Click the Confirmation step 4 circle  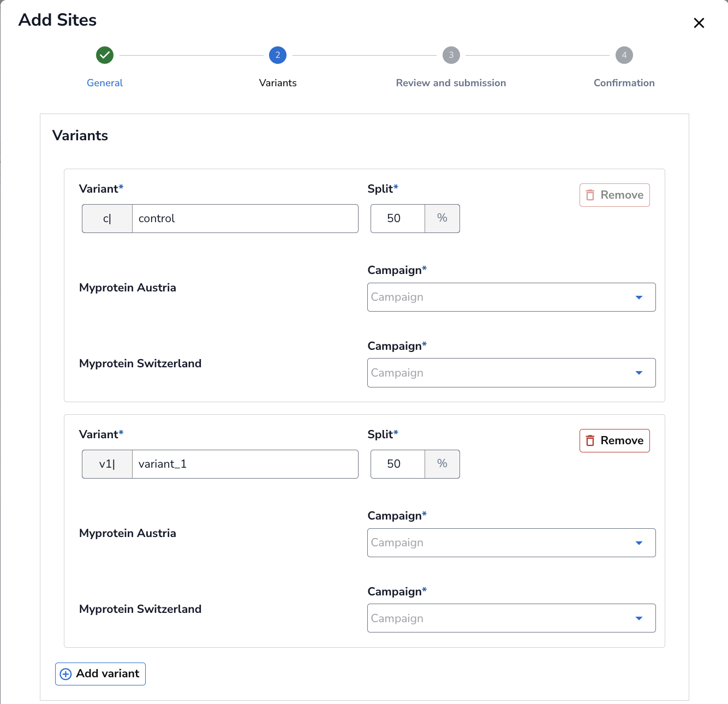624,55
